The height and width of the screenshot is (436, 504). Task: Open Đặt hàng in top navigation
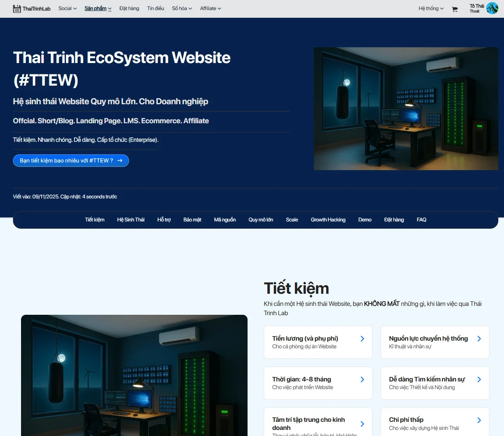coord(129,8)
